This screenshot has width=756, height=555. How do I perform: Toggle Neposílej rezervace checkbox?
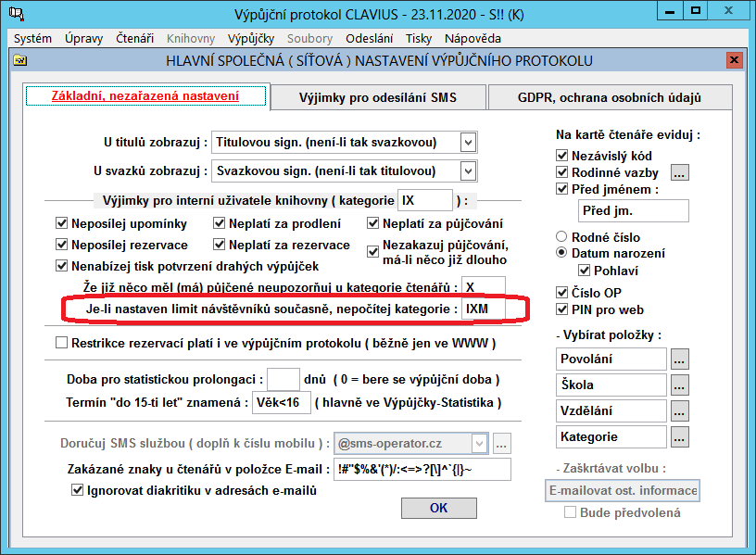coord(61,245)
